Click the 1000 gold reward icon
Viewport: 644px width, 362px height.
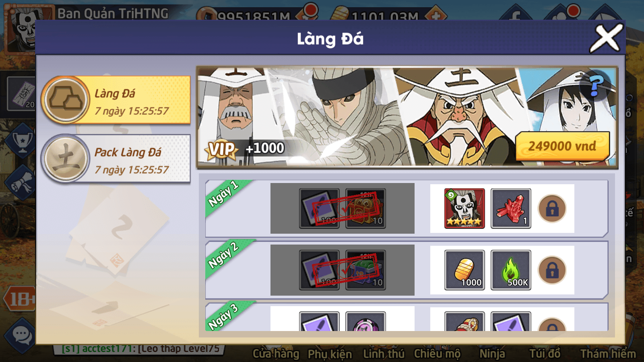tap(464, 270)
